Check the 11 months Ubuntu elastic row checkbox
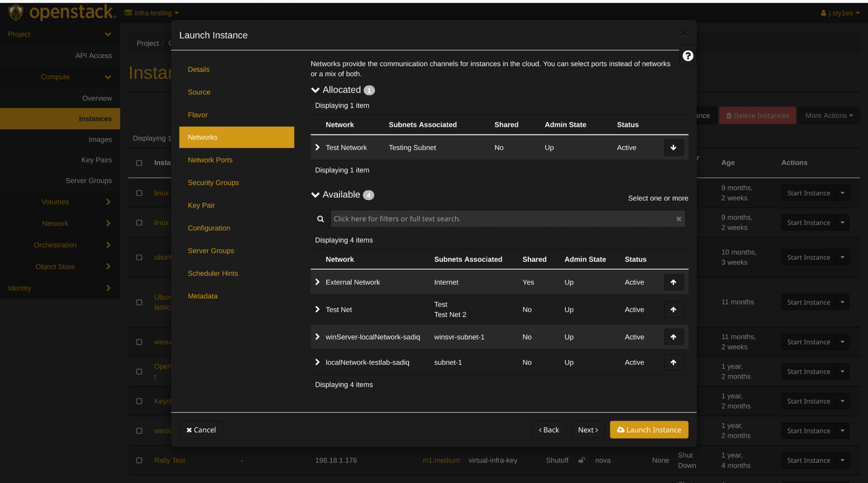868x483 pixels. pyautogui.click(x=139, y=302)
